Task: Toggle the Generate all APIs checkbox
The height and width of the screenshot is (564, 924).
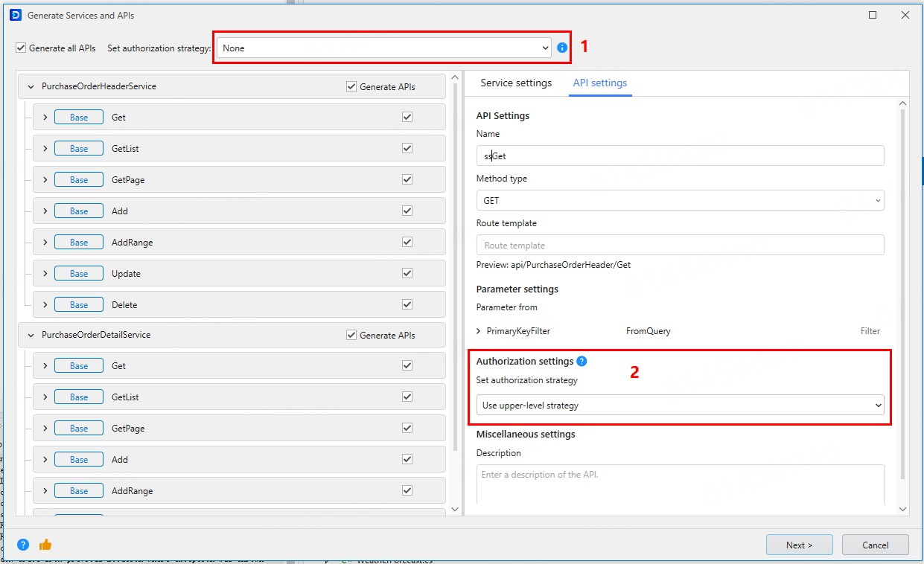Action: [x=21, y=48]
